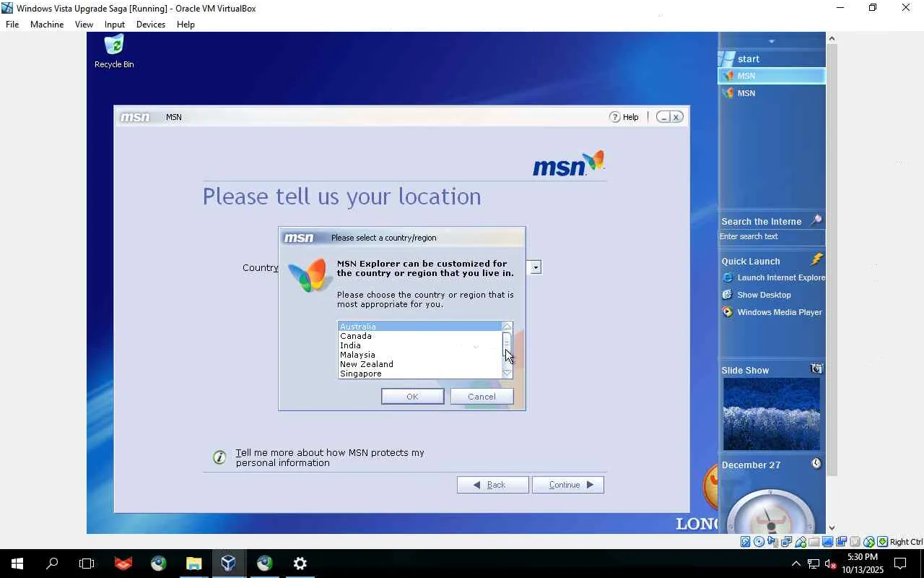Click the Internet Explorer icon in Quick Launch
The width and height of the screenshot is (924, 578).
point(728,277)
